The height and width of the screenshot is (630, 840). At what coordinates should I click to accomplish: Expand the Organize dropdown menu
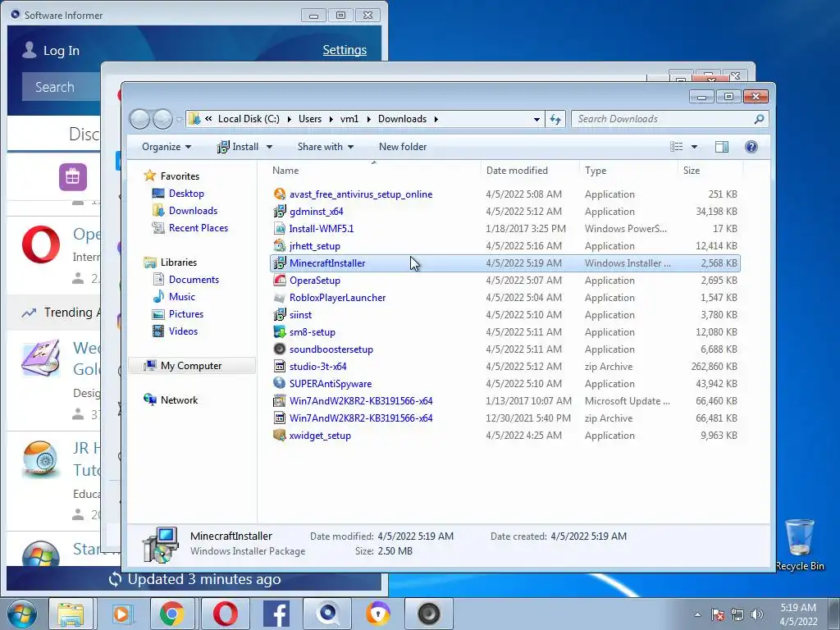tap(167, 147)
